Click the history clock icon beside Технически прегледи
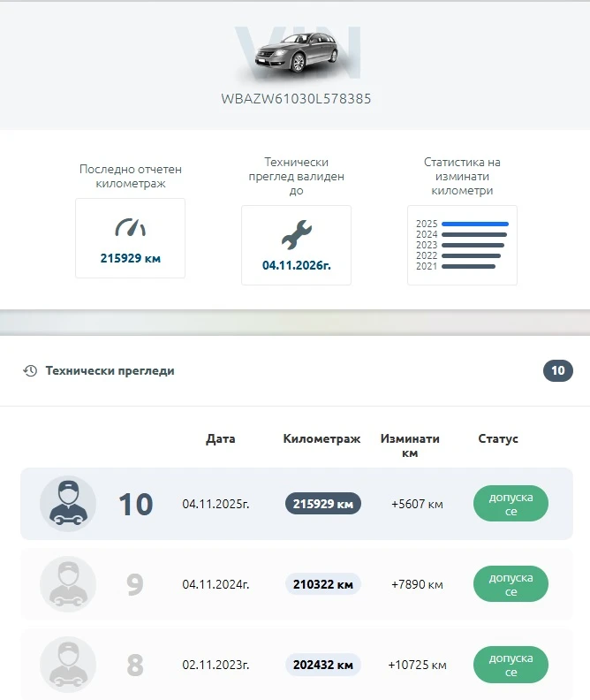Viewport: 590px width, 700px height. (x=30, y=371)
